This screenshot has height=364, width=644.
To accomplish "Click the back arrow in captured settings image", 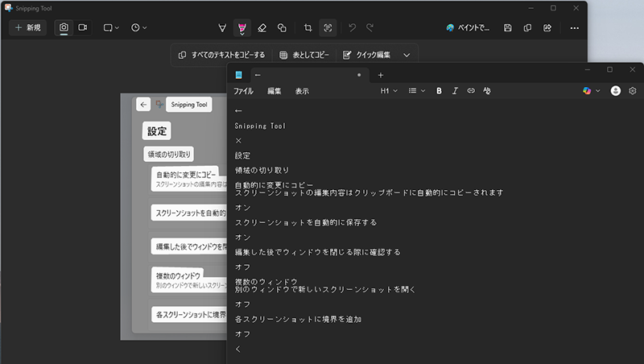I will 143,105.
